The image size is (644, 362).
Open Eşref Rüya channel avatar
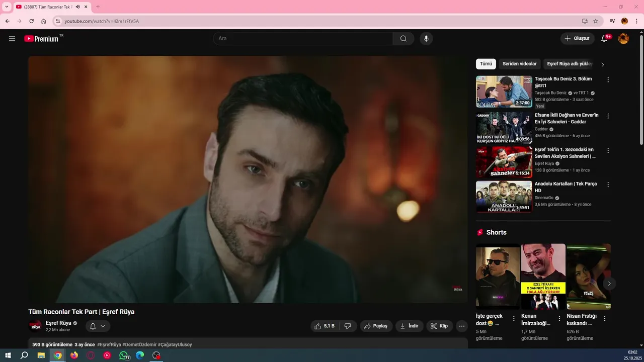[35, 326]
